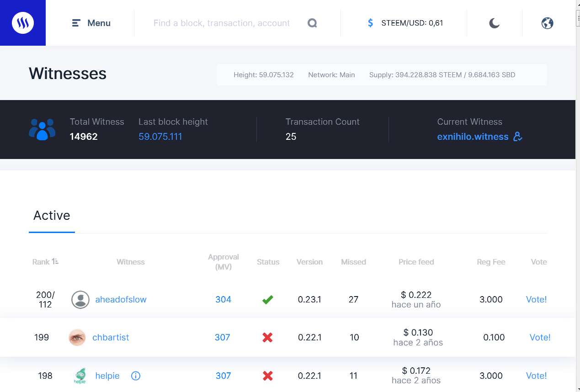The image size is (580, 392).
Task: Click red X status of helpie
Action: (268, 376)
